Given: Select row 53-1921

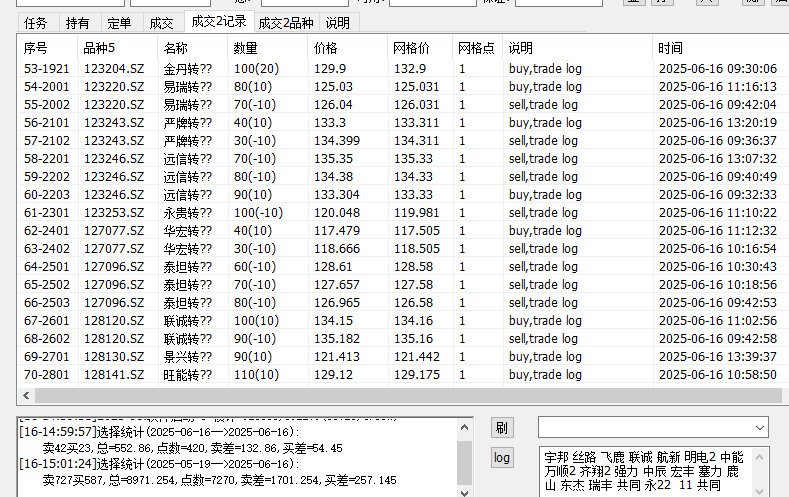Looking at the screenshot, I should [403, 68].
